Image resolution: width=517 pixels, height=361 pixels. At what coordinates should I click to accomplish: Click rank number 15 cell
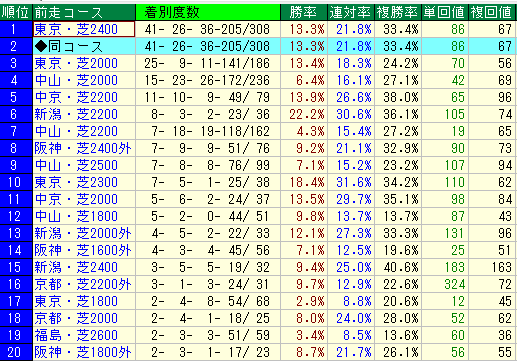point(16,267)
